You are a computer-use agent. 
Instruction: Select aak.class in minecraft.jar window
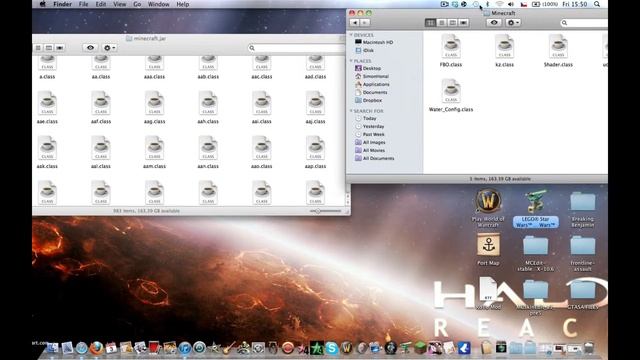coord(47,152)
